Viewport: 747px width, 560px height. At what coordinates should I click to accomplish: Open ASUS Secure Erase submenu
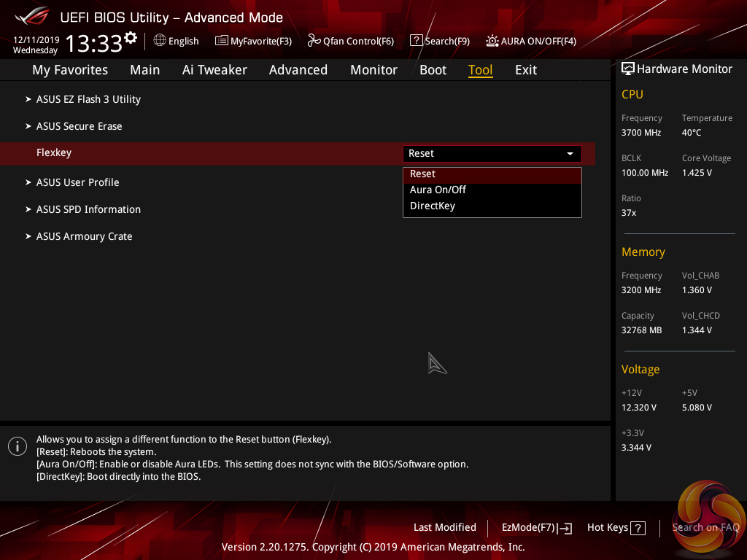[x=79, y=126]
